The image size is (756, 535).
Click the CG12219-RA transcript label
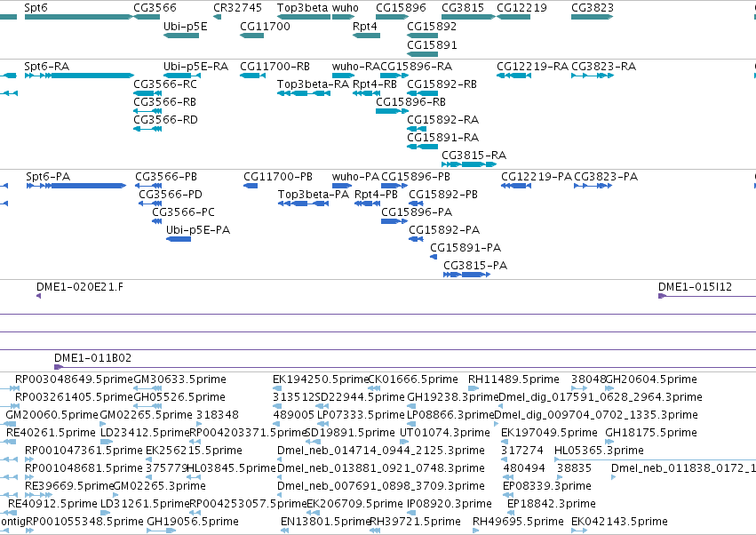pos(532,66)
